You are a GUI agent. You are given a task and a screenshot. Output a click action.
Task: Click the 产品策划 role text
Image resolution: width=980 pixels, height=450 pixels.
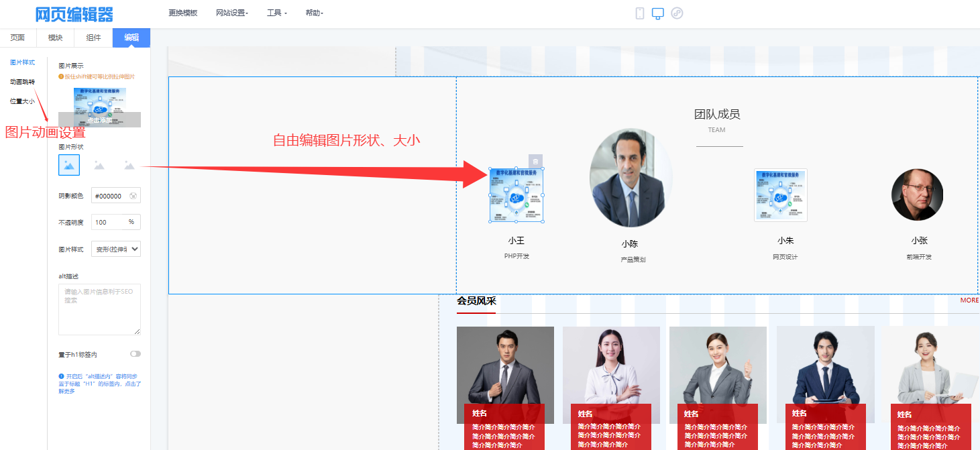[x=633, y=260]
